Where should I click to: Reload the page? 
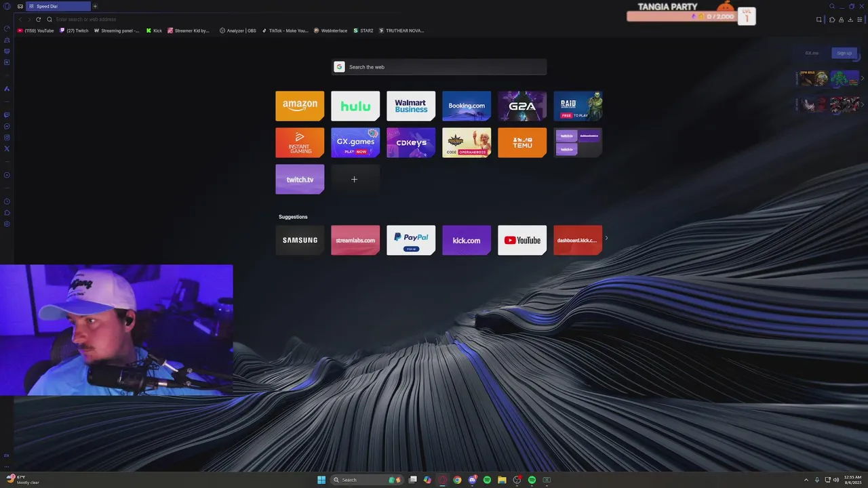38,20
